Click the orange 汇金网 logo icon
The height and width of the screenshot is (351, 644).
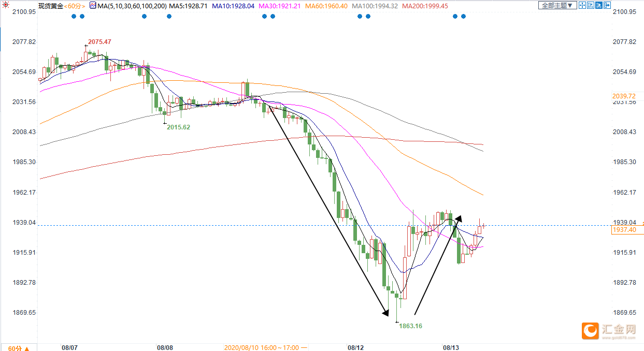[x=590, y=330]
